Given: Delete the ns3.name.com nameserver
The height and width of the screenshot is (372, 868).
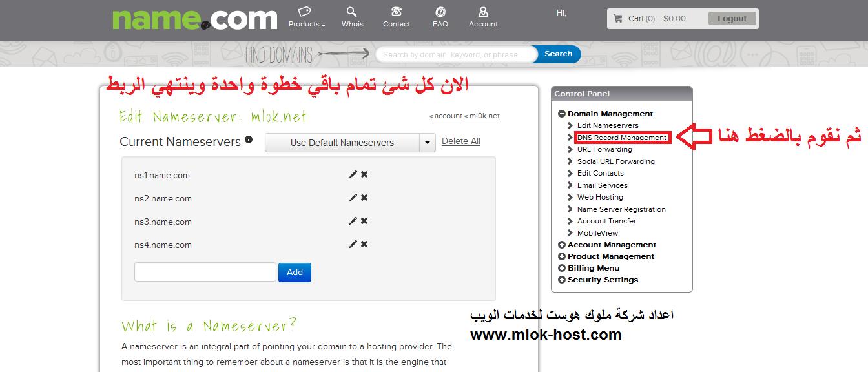Looking at the screenshot, I should pos(364,221).
